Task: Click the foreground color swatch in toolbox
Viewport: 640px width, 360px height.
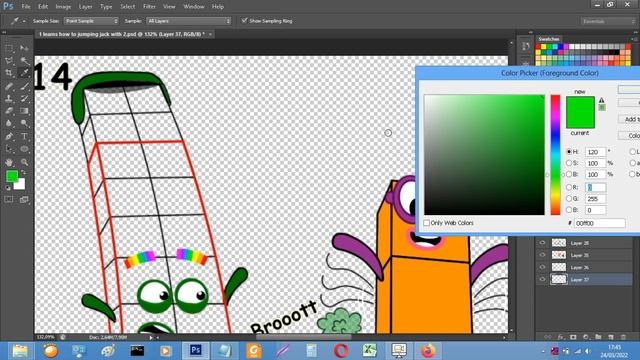Action: click(x=11, y=176)
